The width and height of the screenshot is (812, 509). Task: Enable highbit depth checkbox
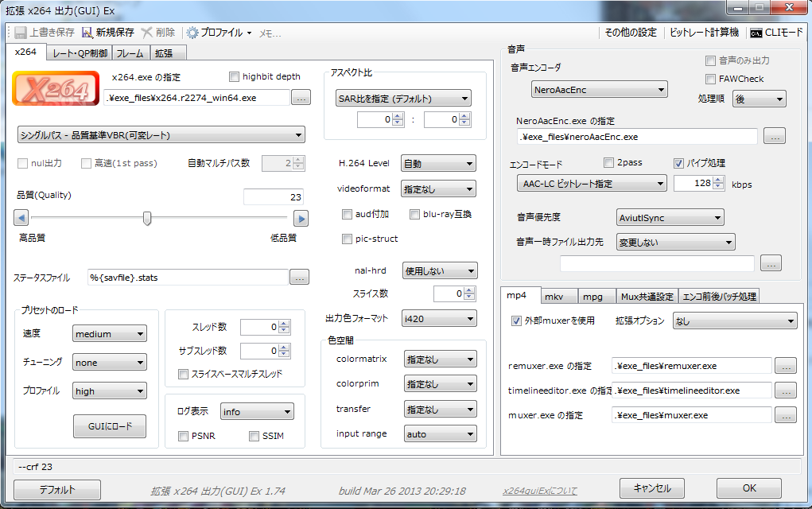coord(234,76)
